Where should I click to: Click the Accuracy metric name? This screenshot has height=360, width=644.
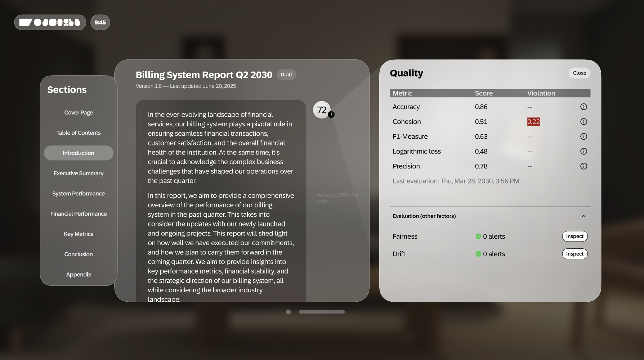pyautogui.click(x=406, y=107)
